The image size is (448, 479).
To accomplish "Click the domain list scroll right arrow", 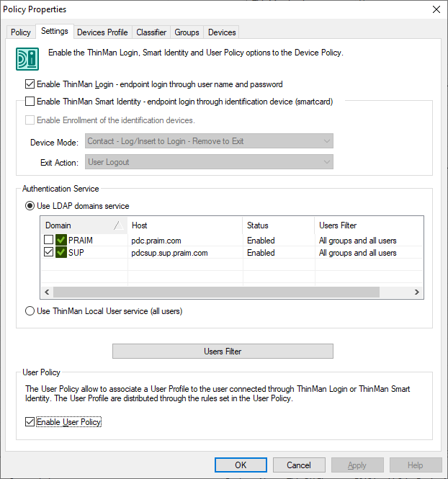I will (x=417, y=292).
